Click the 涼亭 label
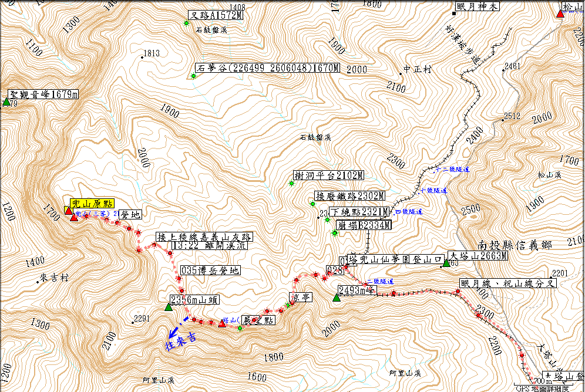585x392 pixels. click(301, 298)
